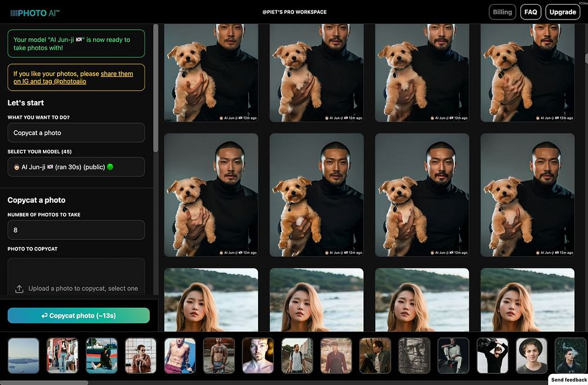
Task: Open first man-with-dog photo in middle row
Action: [211, 195]
